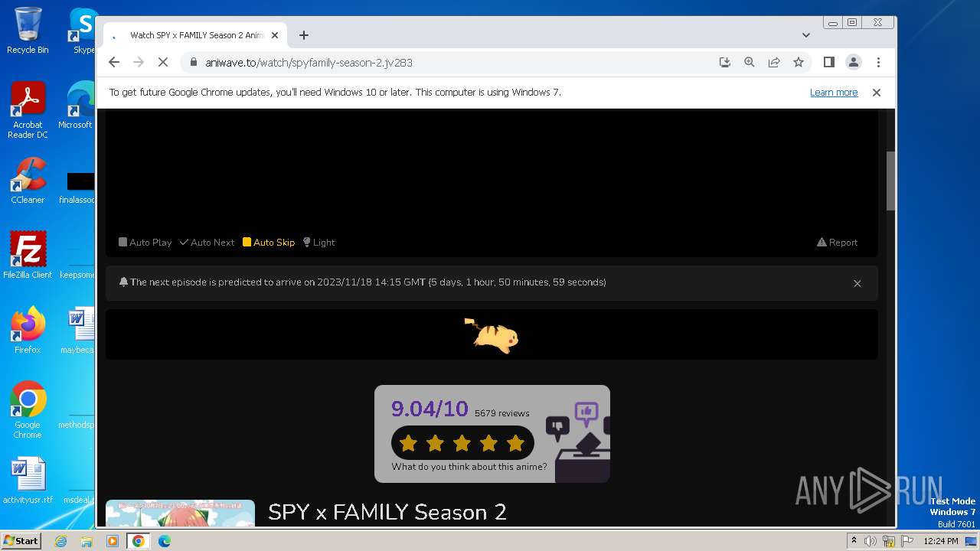Report the video
980x551 pixels.
point(837,243)
